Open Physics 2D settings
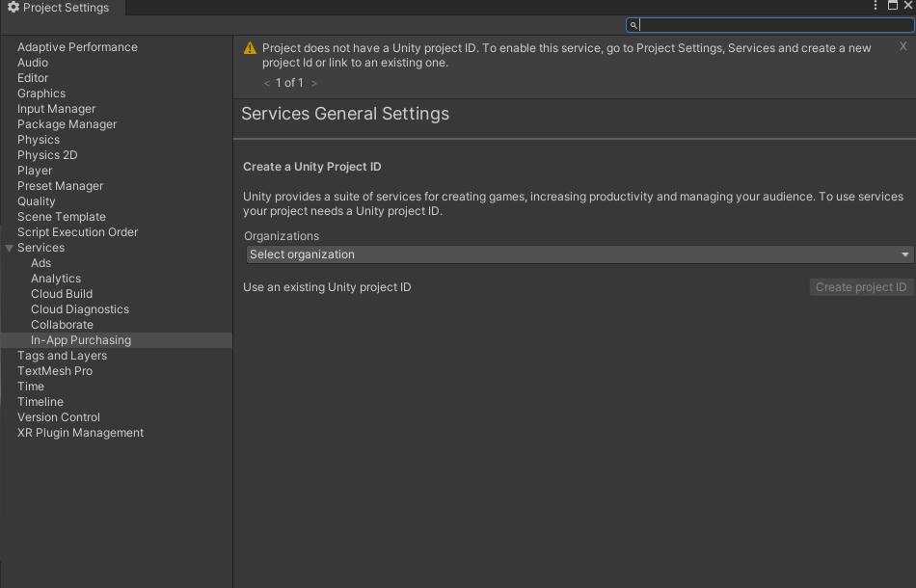The width and height of the screenshot is (916, 588). coord(47,155)
